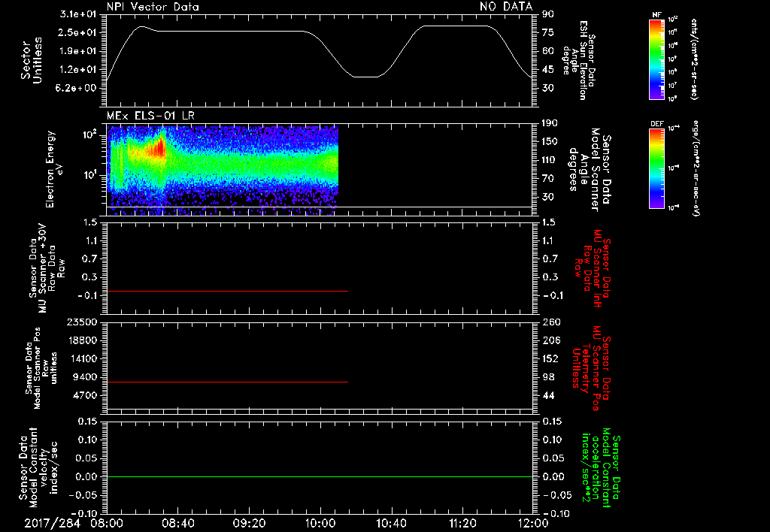
Task: Click the ELS electron energy spectrogram
Action: [223, 171]
